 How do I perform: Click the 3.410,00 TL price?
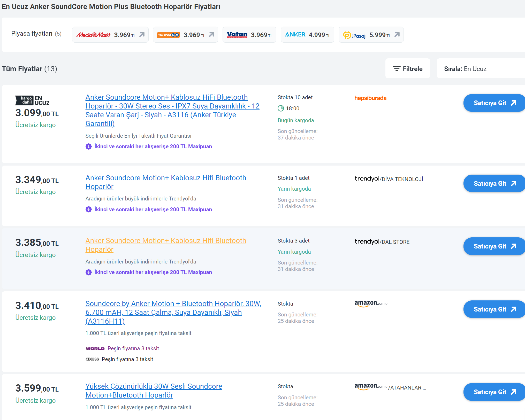click(x=37, y=306)
